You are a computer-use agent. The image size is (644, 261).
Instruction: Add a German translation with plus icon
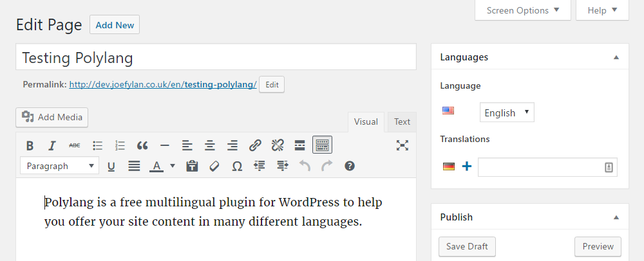pos(467,166)
